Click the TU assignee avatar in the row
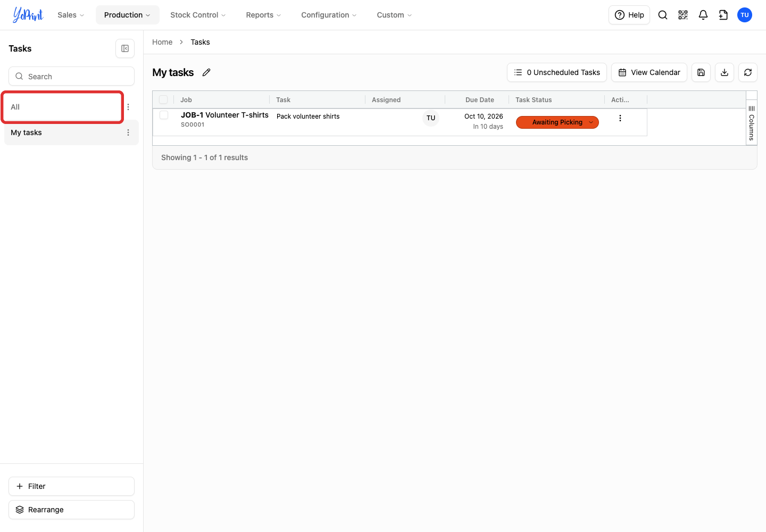Image resolution: width=766 pixels, height=532 pixels. click(x=431, y=118)
